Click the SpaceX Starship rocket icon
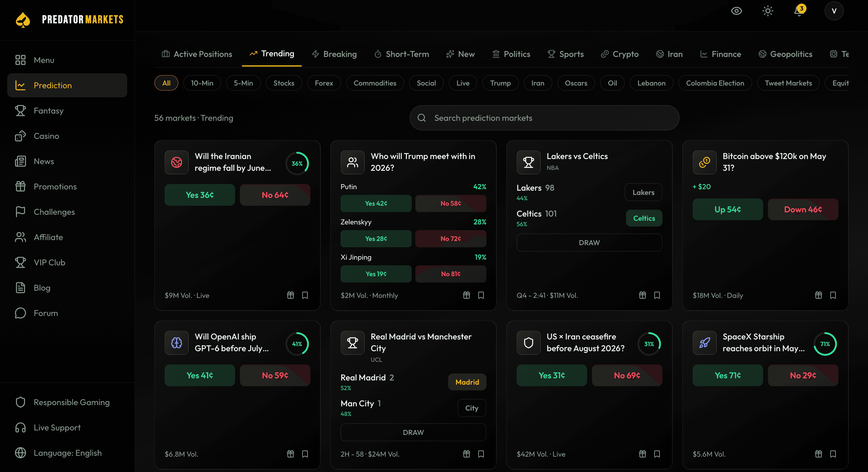This screenshot has width=868, height=472. coord(704,343)
